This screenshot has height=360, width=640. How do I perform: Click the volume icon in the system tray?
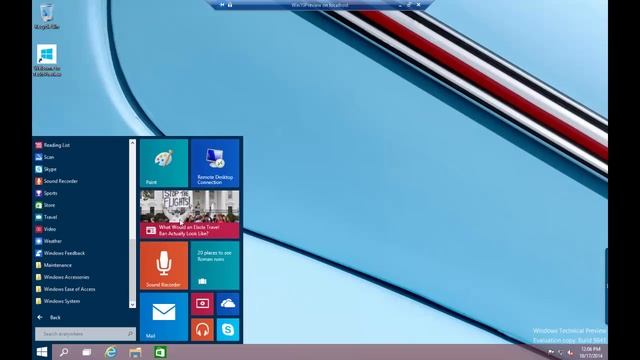[x=570, y=353]
